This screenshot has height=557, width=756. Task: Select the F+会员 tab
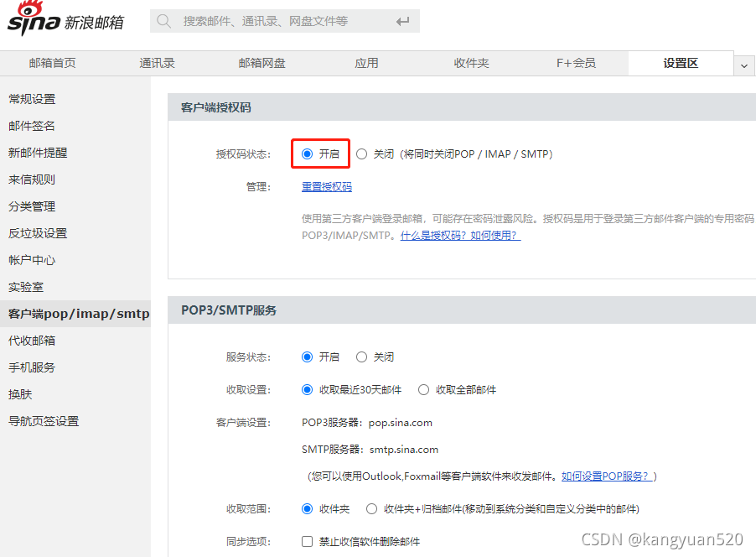576,63
